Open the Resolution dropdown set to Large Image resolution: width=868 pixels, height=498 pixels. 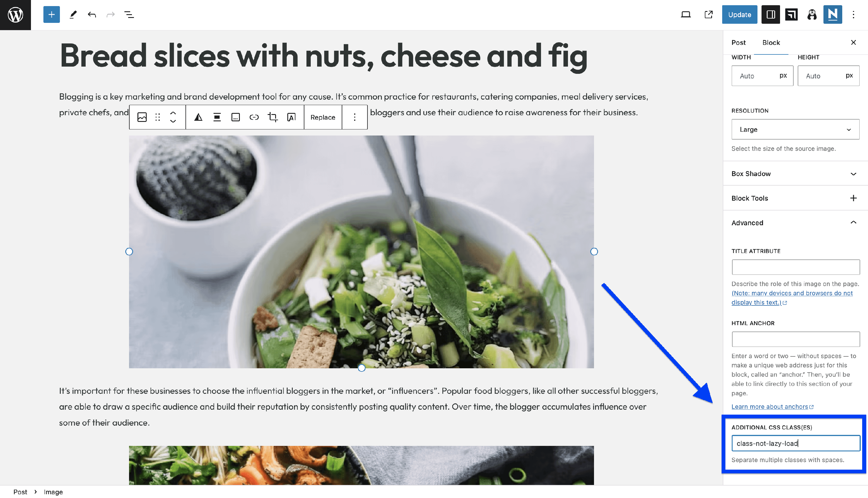point(795,129)
